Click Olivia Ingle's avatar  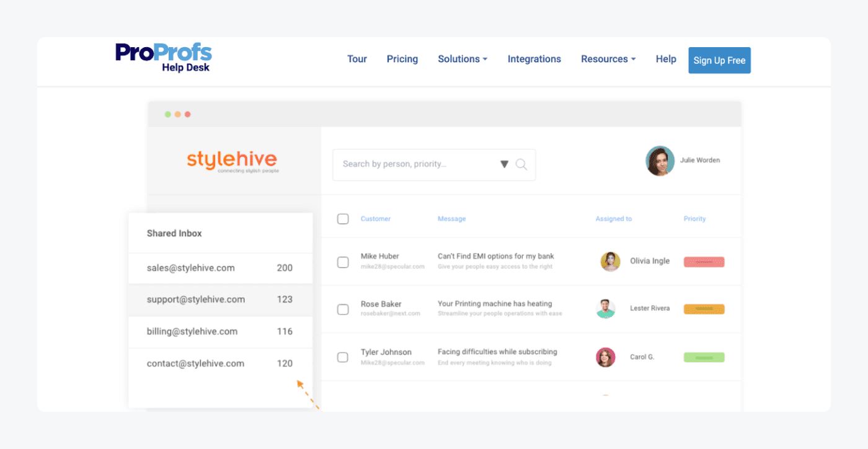611,261
